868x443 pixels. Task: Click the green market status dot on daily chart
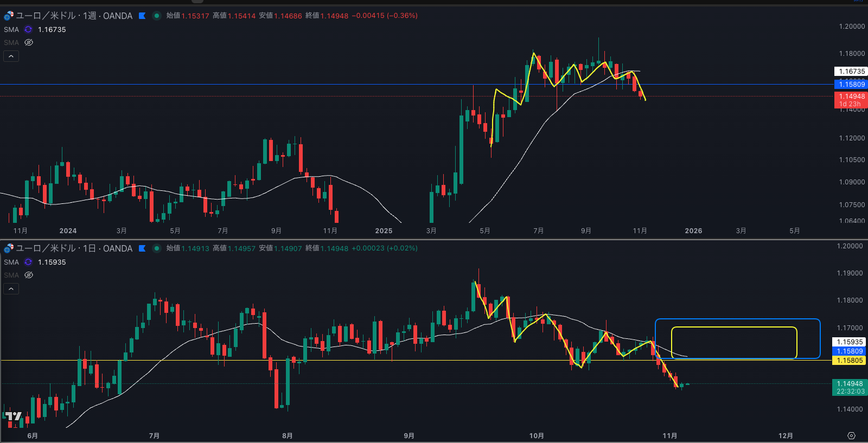157,248
